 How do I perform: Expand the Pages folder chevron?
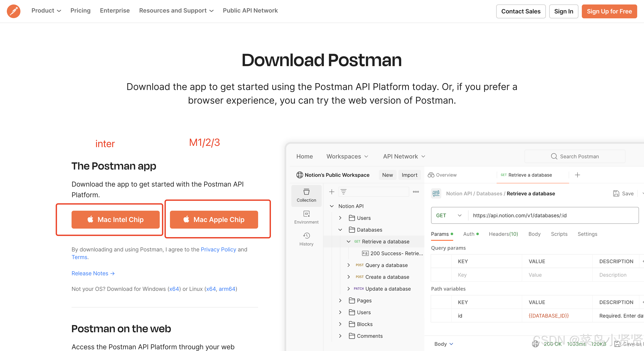pyautogui.click(x=340, y=300)
